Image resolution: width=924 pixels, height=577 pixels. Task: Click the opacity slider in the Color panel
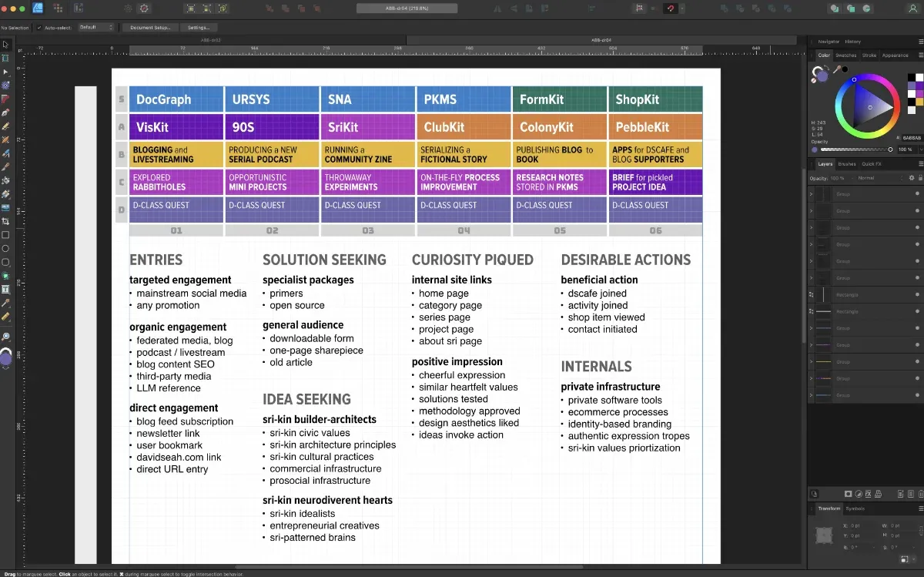[853, 149]
